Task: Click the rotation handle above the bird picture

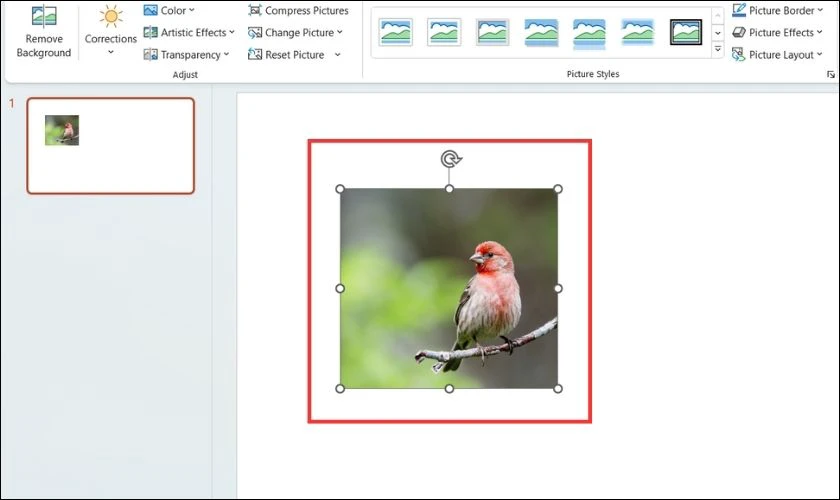Action: click(x=451, y=159)
